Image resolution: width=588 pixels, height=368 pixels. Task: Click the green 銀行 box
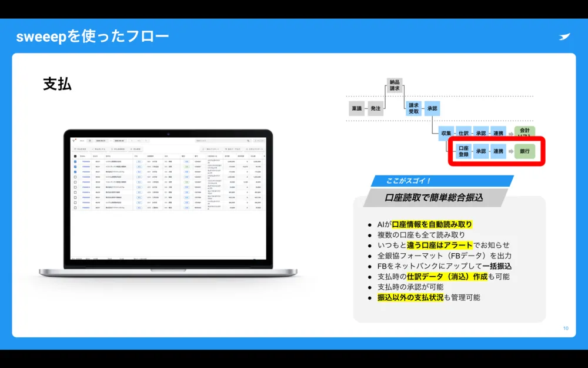coord(524,151)
